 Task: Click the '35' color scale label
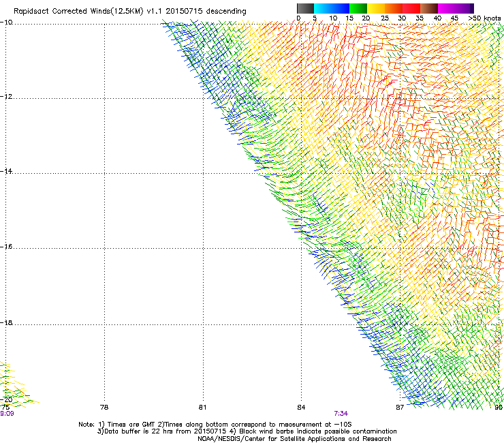point(420,18)
